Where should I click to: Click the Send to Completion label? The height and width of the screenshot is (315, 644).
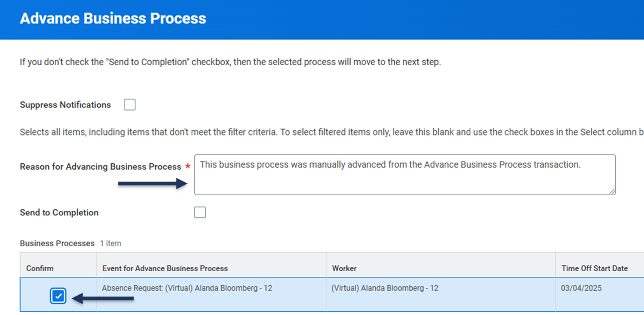pos(59,213)
